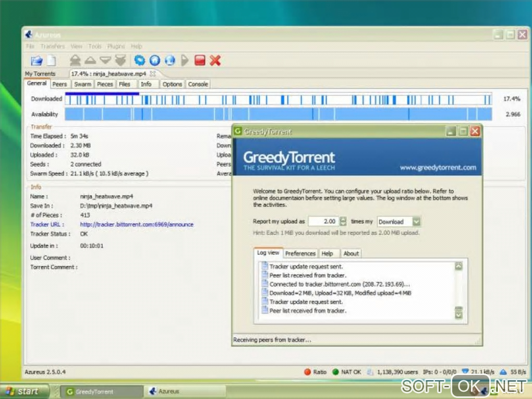Click the move down arrow toolbar icon

click(105, 61)
